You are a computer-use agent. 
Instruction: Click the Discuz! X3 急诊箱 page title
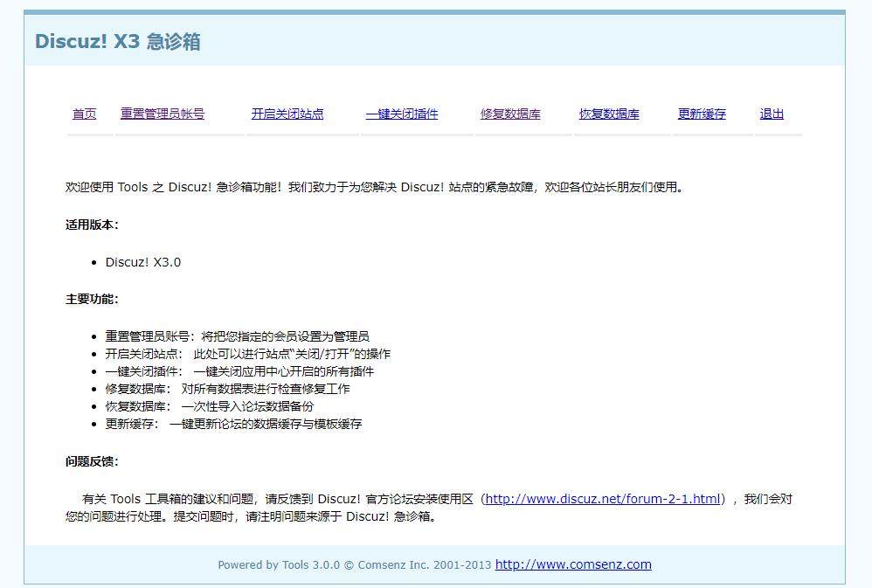click(x=117, y=41)
